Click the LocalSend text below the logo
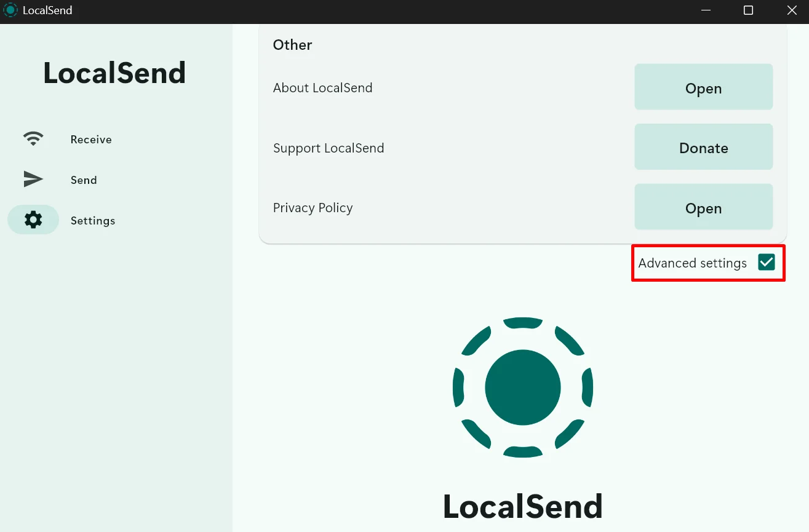 (x=522, y=507)
